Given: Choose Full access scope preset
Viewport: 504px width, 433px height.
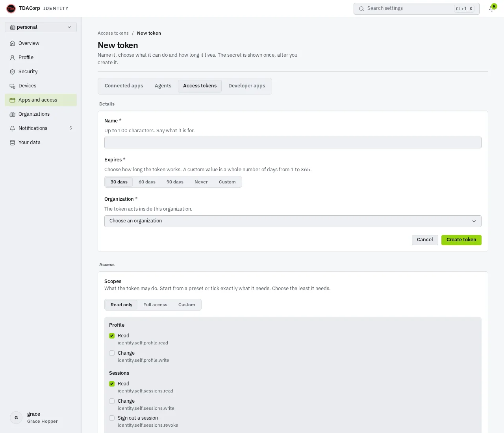Looking at the screenshot, I should [155, 305].
